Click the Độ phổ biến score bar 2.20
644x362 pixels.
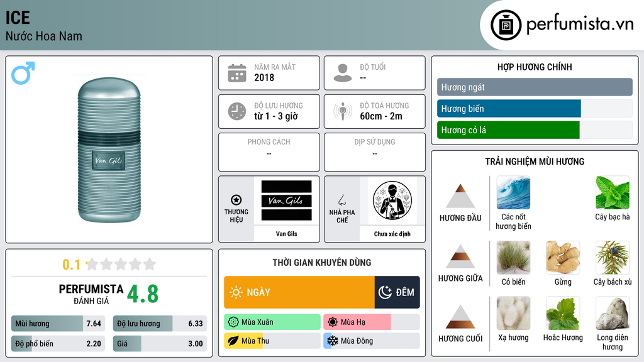[x=58, y=344]
